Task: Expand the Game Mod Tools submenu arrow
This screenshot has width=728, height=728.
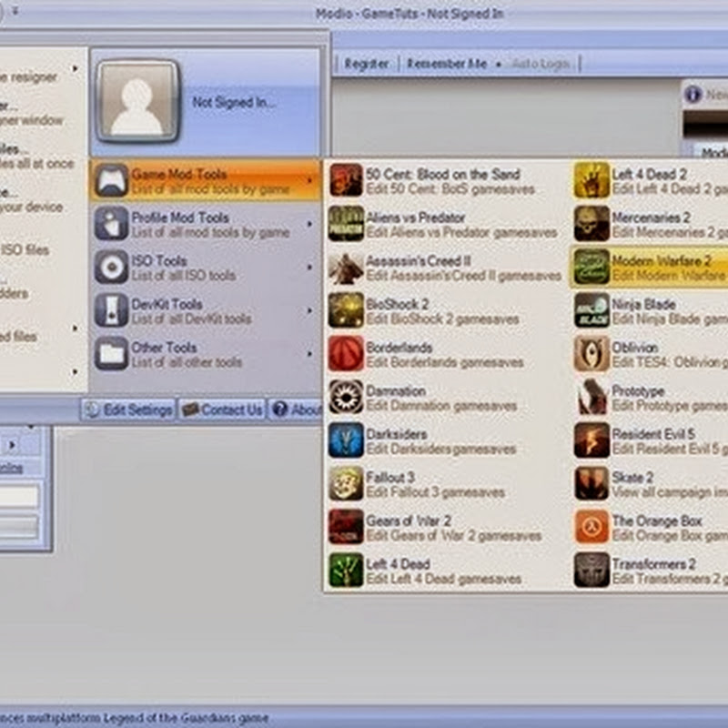Action: tap(309, 180)
